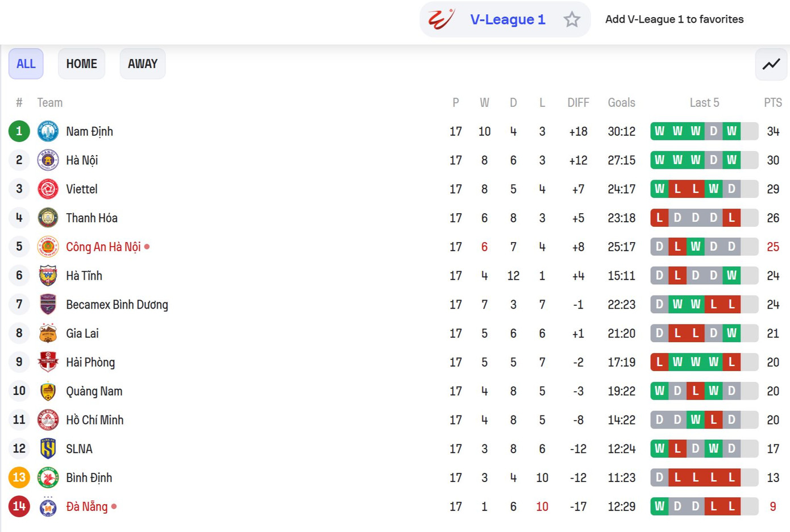Click the SLNA club crest

(x=48, y=449)
